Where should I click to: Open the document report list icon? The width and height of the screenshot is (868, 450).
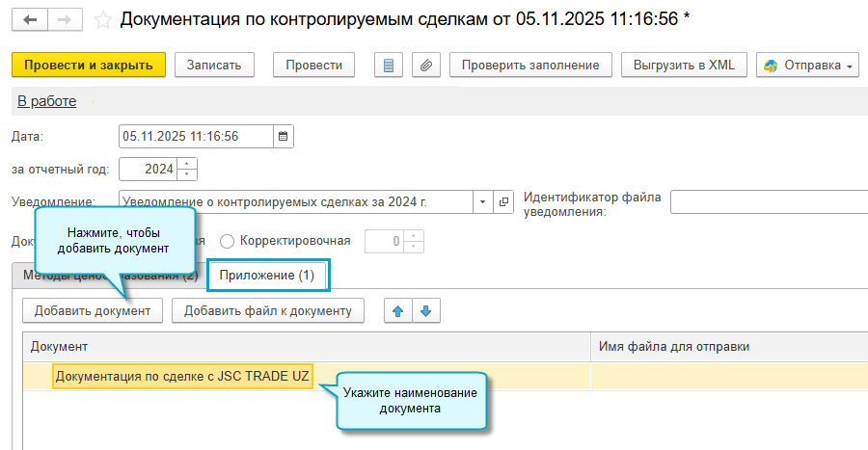389,65
